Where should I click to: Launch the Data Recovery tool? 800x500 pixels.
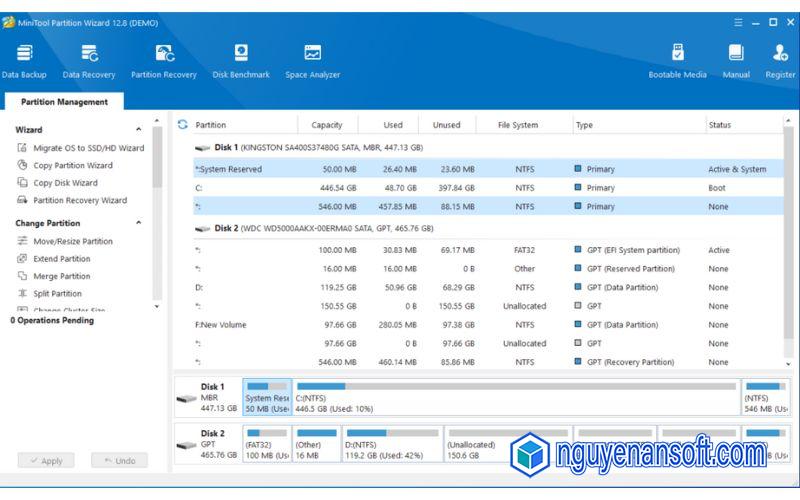point(89,61)
